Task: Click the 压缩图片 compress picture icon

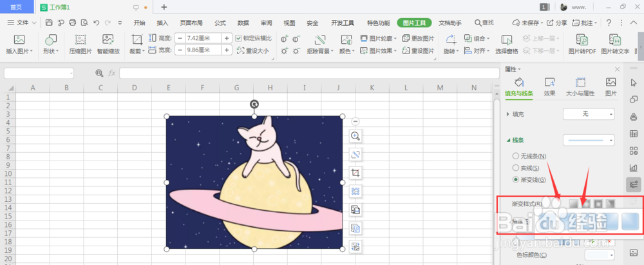Action: click(80, 39)
